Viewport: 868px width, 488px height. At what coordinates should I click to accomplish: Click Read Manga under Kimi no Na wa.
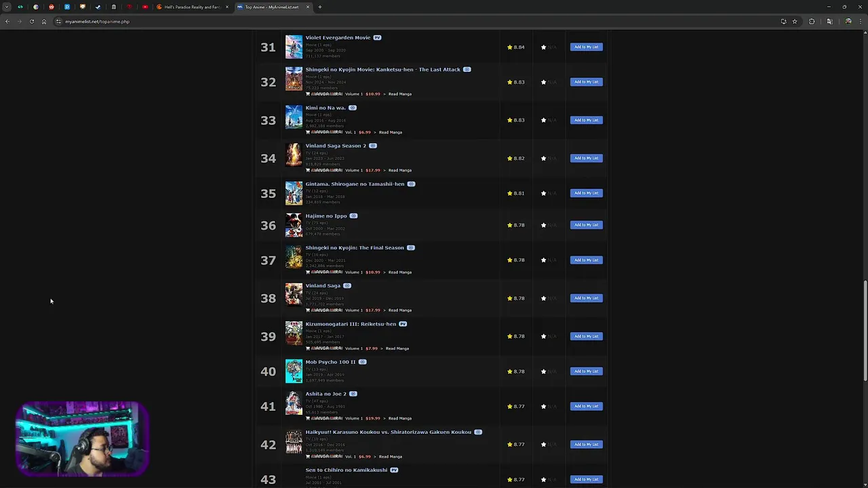[391, 132]
